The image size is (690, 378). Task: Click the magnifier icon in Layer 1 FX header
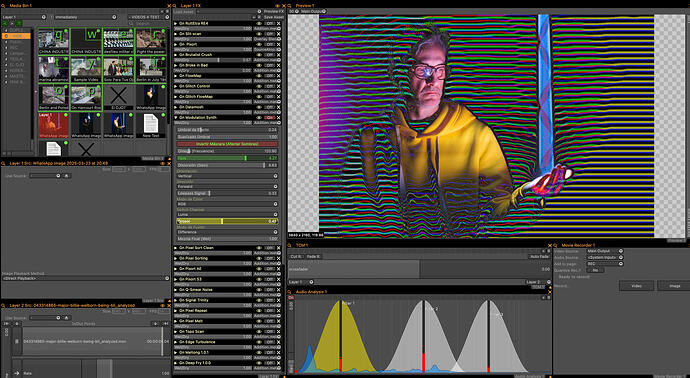[175, 5]
